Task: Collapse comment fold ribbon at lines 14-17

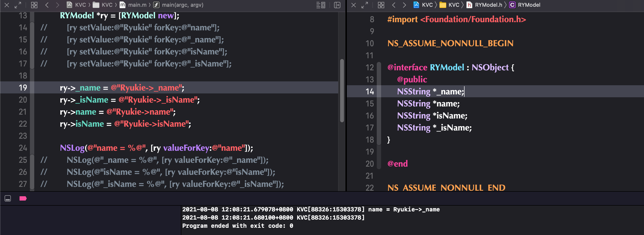Action: pyautogui.click(x=32, y=46)
